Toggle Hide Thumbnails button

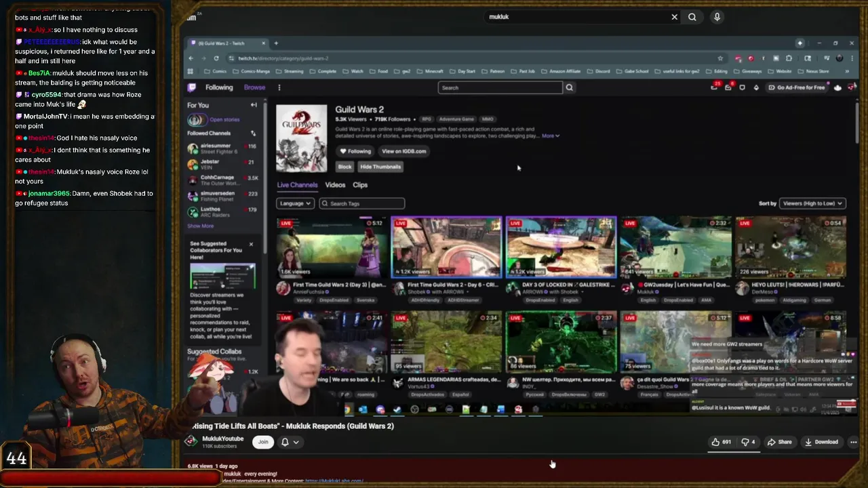click(x=380, y=167)
